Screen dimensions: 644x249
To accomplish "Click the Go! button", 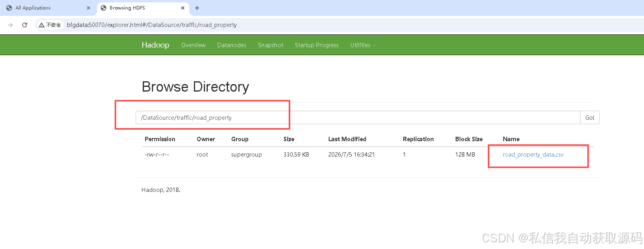I will tap(590, 118).
